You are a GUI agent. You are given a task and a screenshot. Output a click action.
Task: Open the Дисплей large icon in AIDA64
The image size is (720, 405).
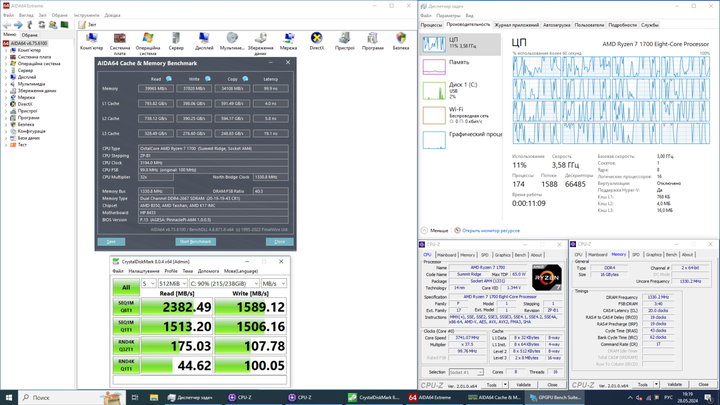click(x=204, y=41)
